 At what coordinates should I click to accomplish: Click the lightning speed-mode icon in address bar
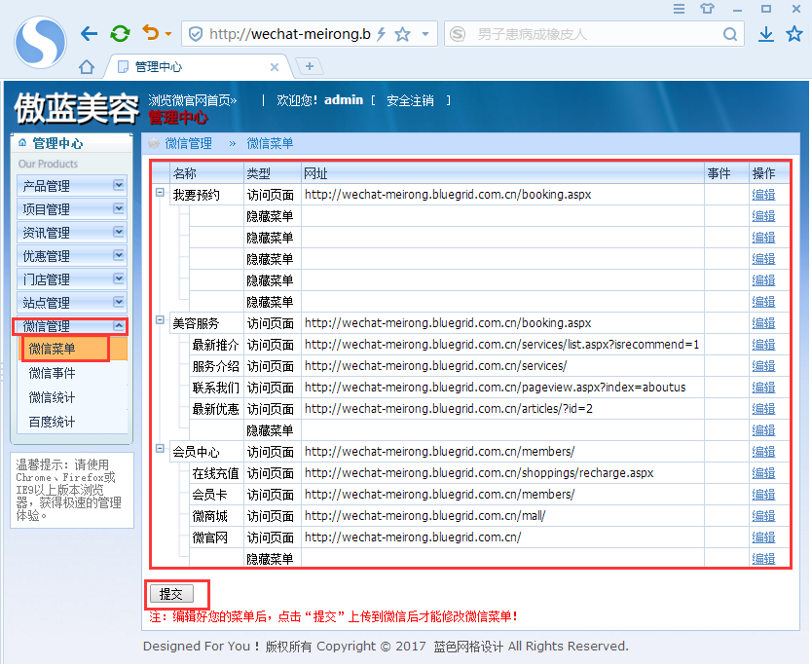coord(384,32)
